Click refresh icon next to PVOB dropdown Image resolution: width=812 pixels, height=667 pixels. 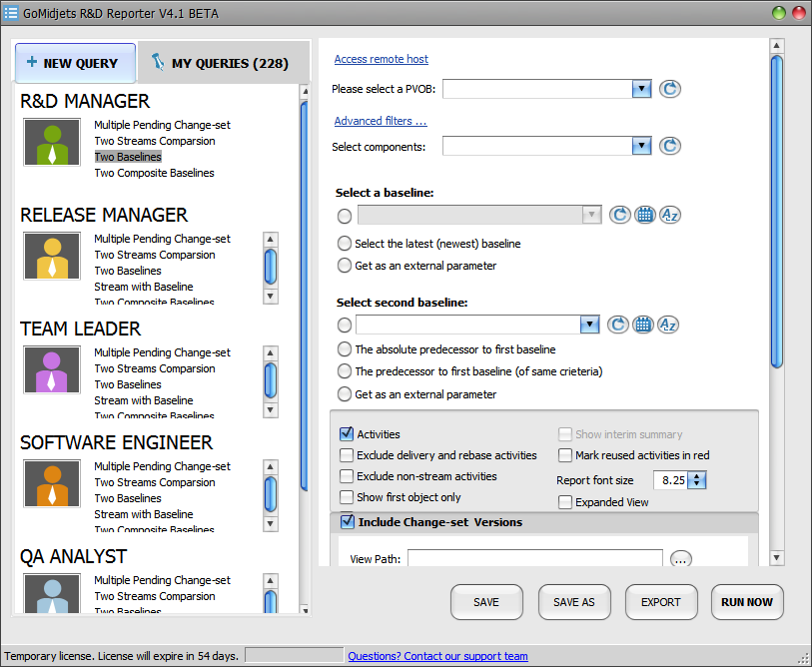(x=670, y=89)
